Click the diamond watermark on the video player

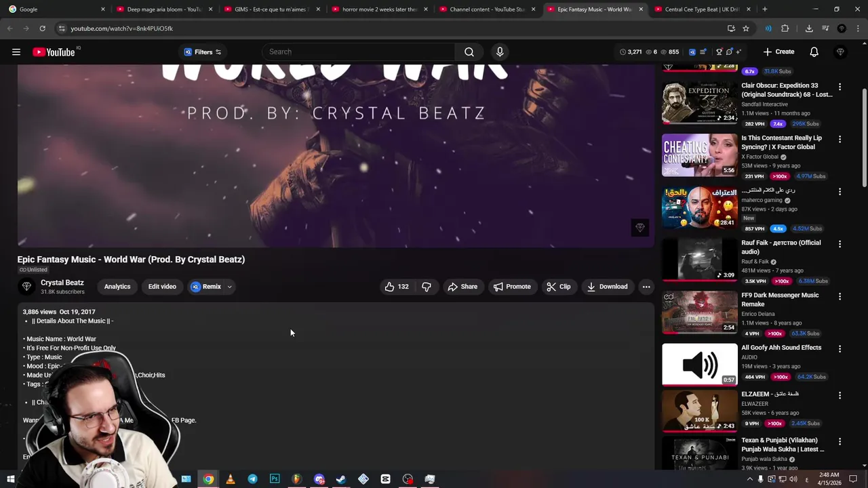coord(639,228)
